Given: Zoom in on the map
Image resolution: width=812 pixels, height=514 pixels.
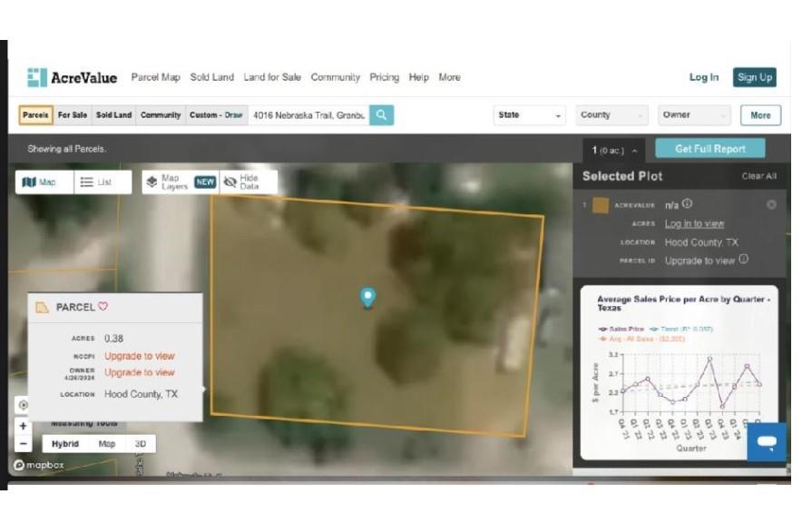Looking at the screenshot, I should point(24,426).
